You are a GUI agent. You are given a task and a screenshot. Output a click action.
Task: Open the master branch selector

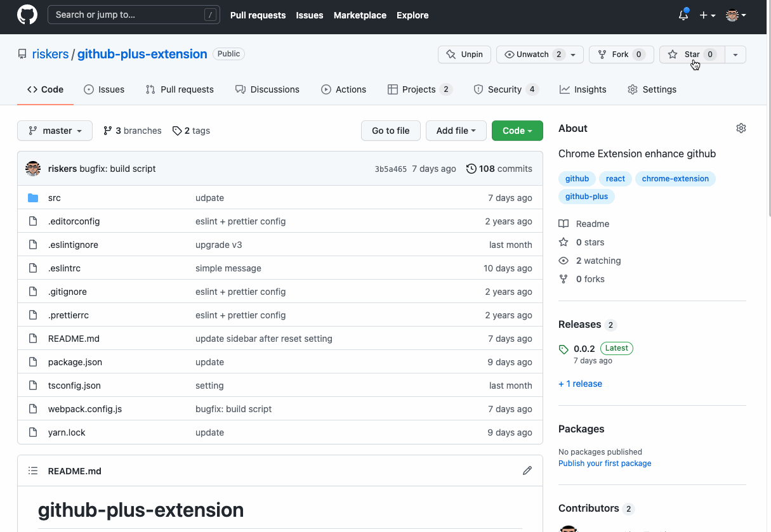click(55, 131)
